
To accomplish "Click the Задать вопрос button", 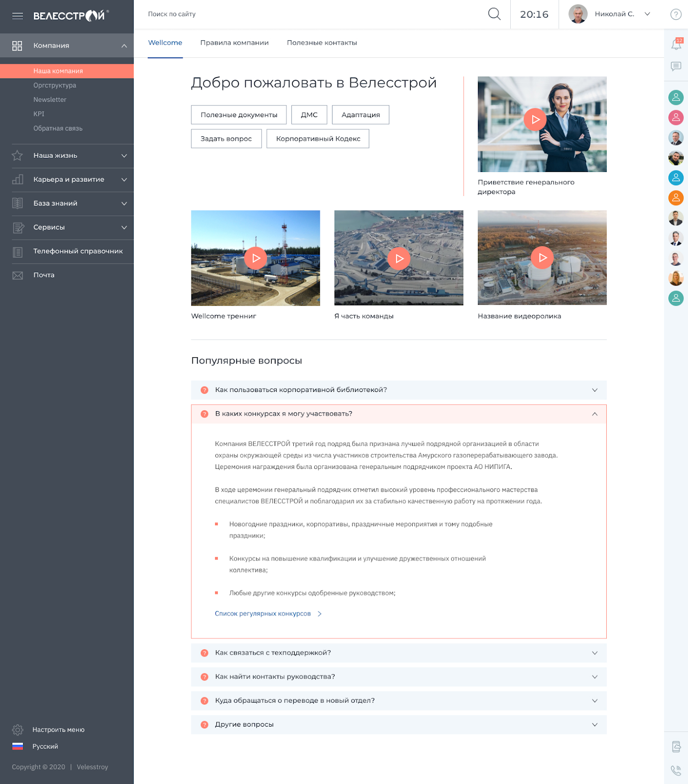I will pyautogui.click(x=226, y=139).
